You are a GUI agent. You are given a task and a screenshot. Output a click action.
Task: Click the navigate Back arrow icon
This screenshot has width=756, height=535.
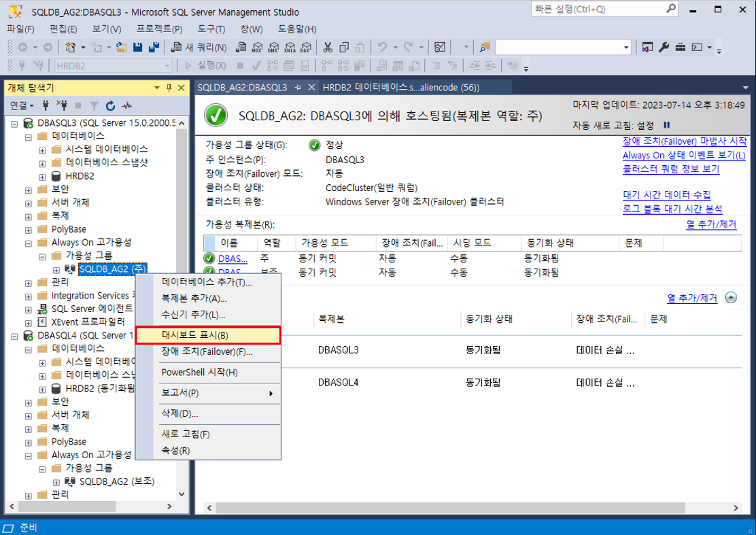22,47
